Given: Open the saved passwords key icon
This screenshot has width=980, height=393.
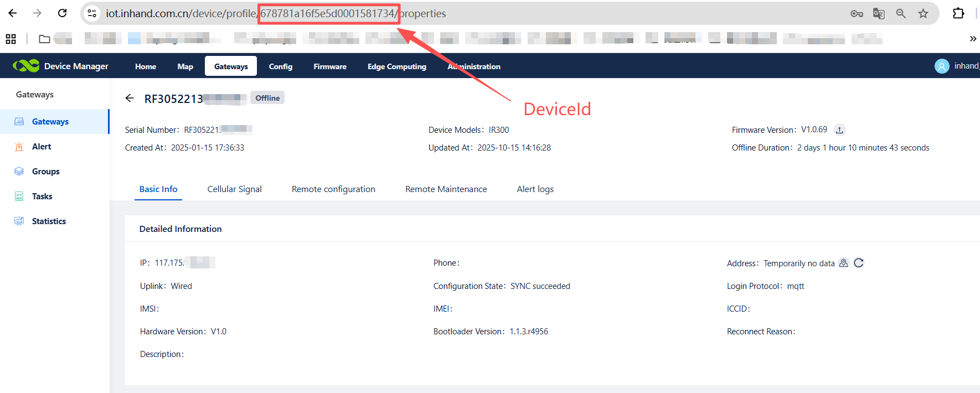Looking at the screenshot, I should coord(857,13).
